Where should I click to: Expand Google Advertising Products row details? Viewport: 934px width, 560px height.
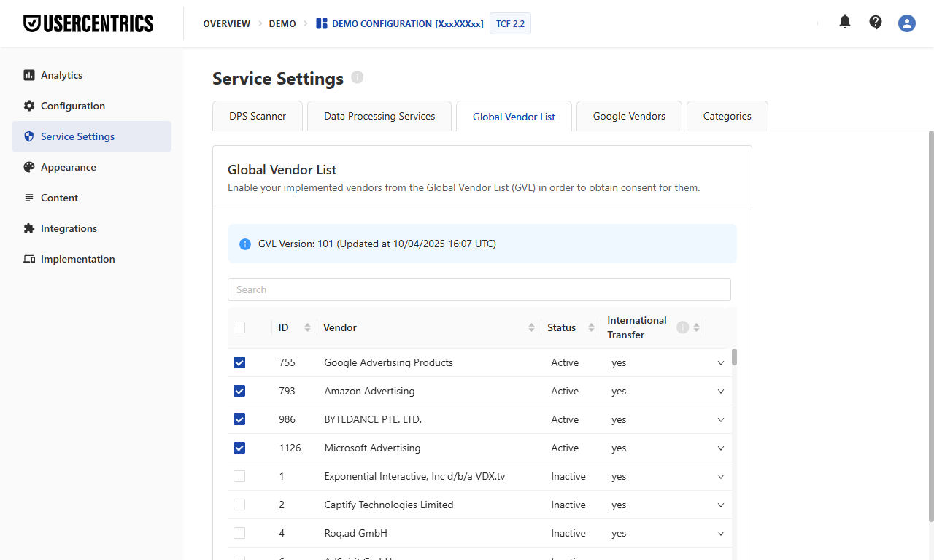(x=721, y=362)
